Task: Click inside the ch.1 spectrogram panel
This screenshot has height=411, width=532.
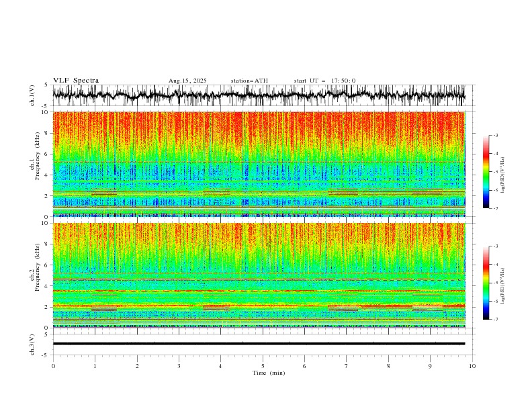Action: point(259,164)
